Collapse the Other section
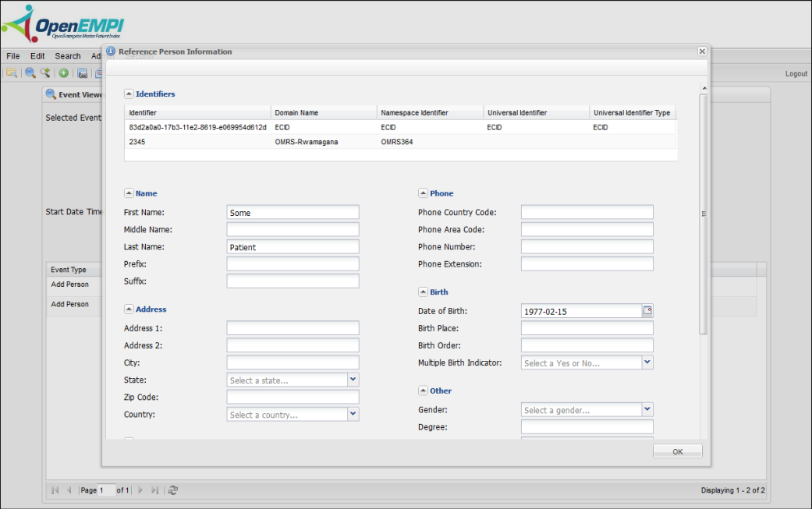Viewport: 812px width, 509px height. (x=423, y=391)
